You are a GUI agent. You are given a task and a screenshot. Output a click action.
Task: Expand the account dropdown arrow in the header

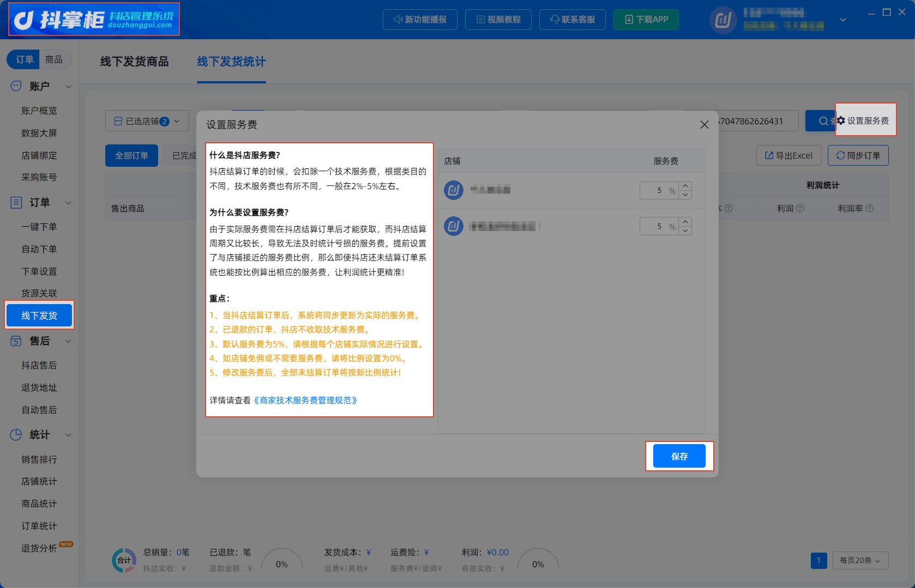tap(843, 20)
